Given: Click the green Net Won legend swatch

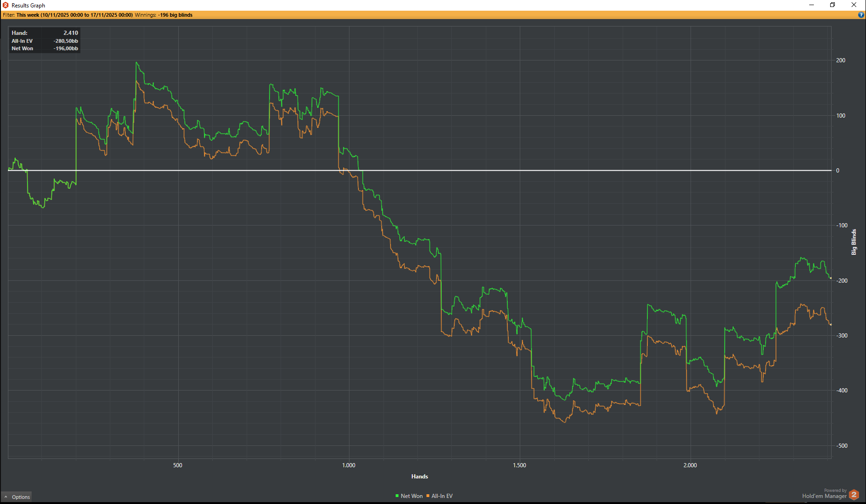Looking at the screenshot, I should click(397, 496).
